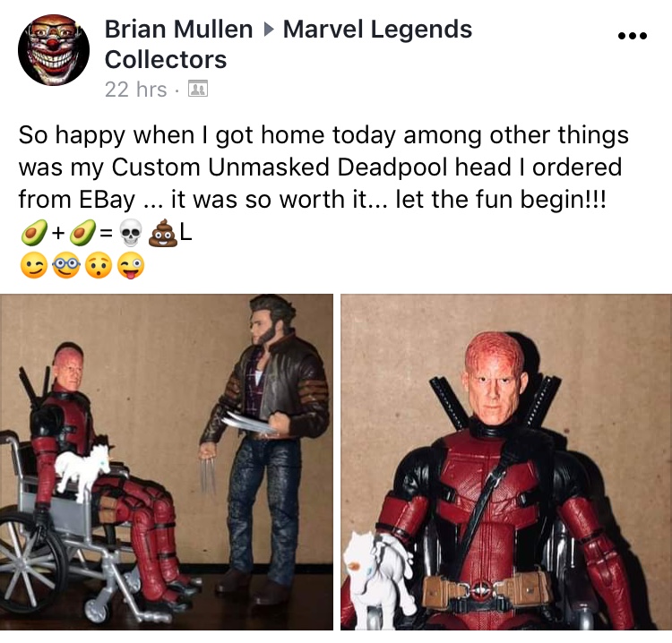This screenshot has width=672, height=643.
Task: Open the clown profile picture avatar
Action: (54, 49)
